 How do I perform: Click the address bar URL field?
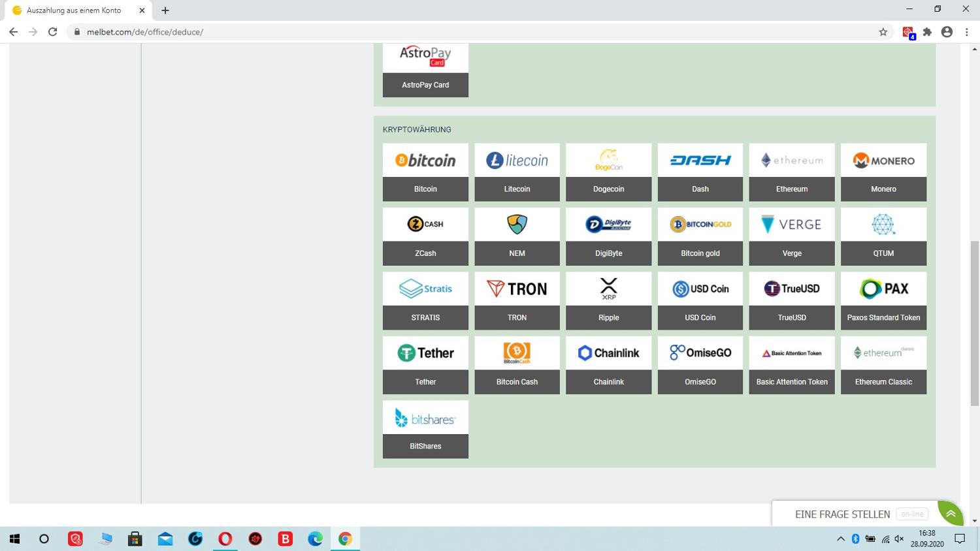pos(457,32)
